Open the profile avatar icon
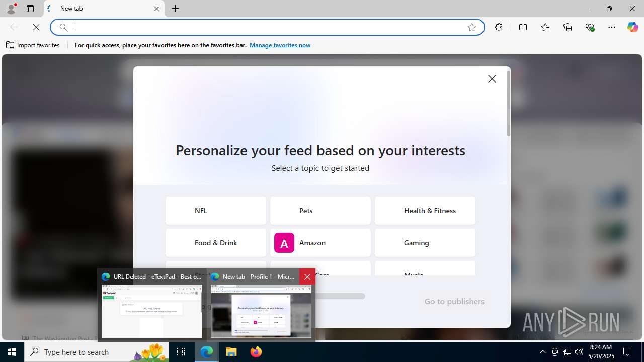 (x=11, y=9)
